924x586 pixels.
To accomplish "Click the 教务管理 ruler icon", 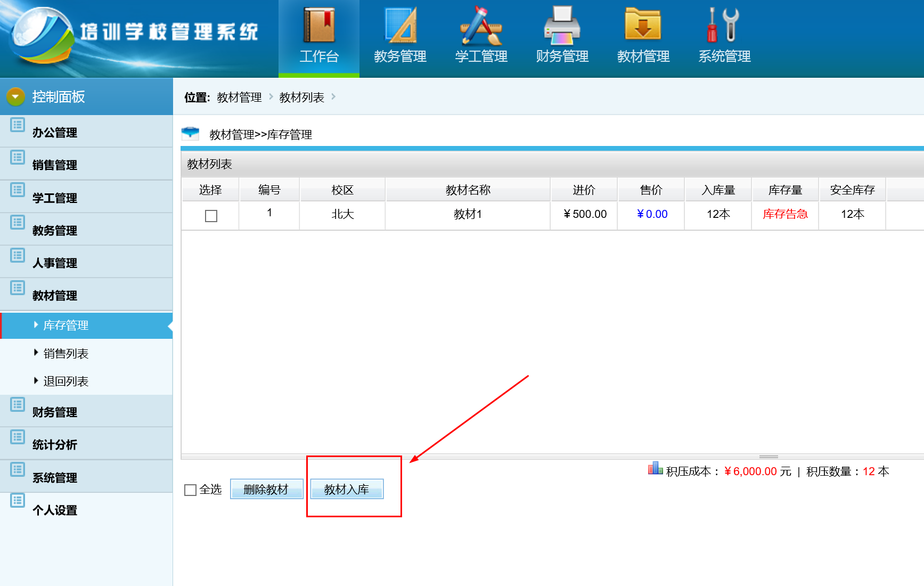I will pyautogui.click(x=400, y=25).
